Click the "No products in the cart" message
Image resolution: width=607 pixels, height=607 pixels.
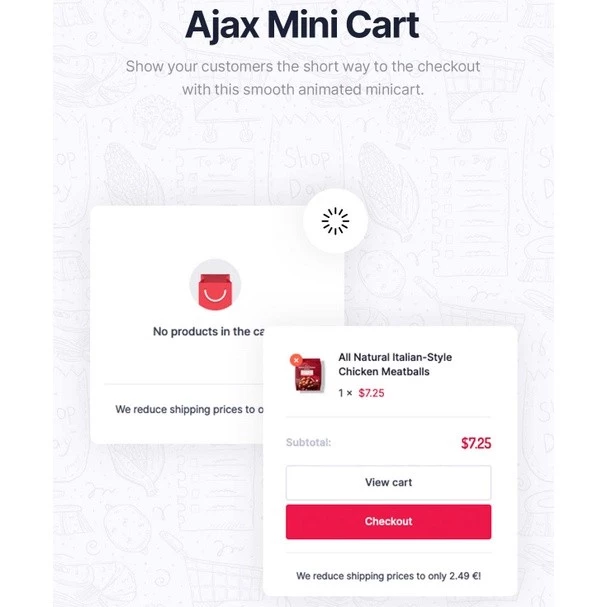(x=208, y=332)
